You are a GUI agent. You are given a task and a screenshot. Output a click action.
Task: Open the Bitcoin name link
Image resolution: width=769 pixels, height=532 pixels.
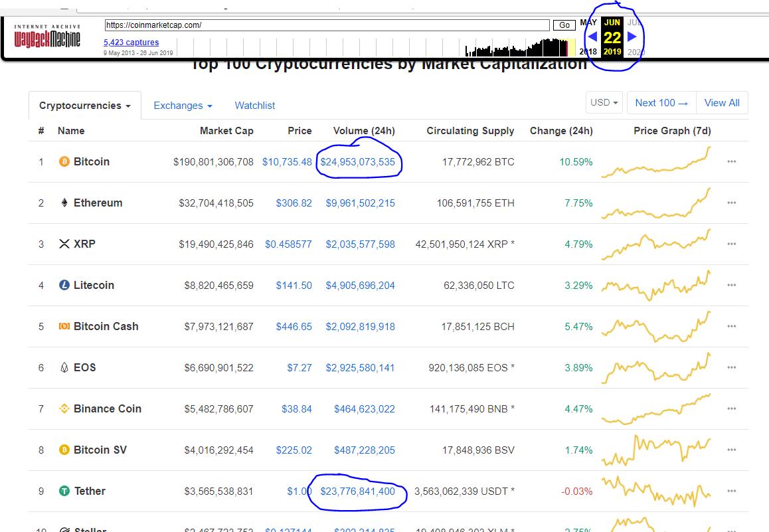point(91,162)
